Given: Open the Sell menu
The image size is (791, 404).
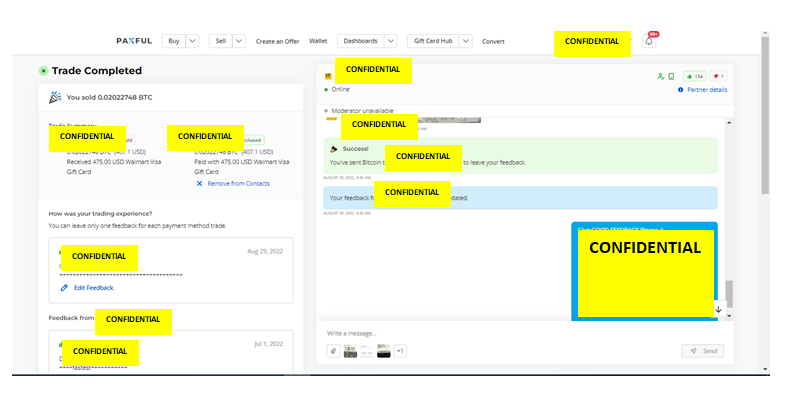Looking at the screenshot, I should [x=221, y=41].
